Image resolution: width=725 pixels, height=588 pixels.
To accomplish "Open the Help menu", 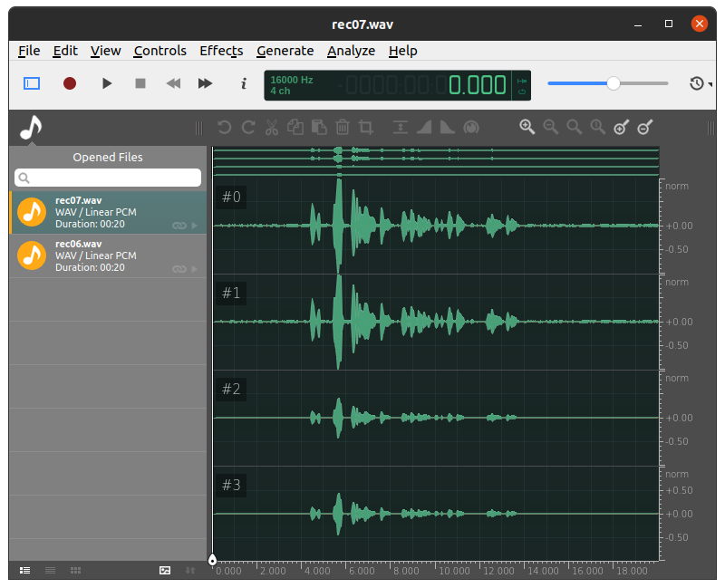I will pyautogui.click(x=402, y=51).
